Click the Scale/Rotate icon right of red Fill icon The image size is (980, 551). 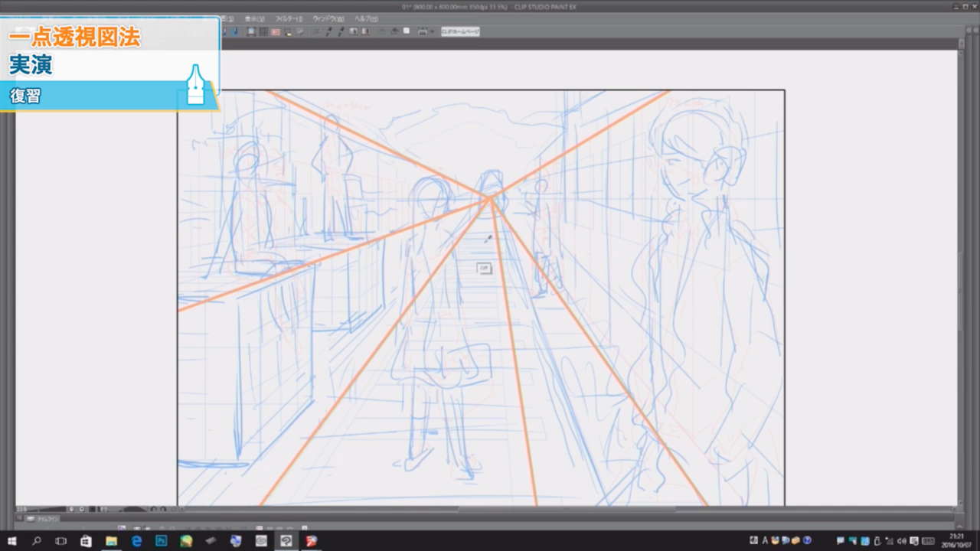(289, 31)
